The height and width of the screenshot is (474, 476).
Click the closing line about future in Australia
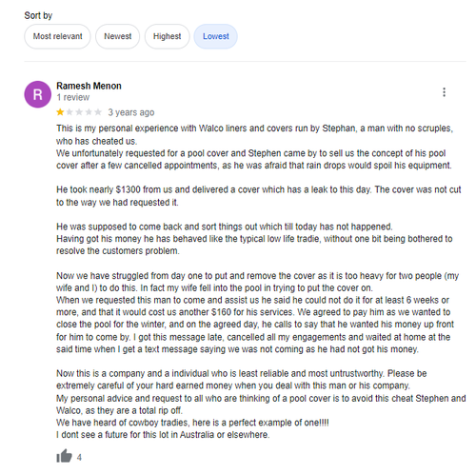click(163, 435)
